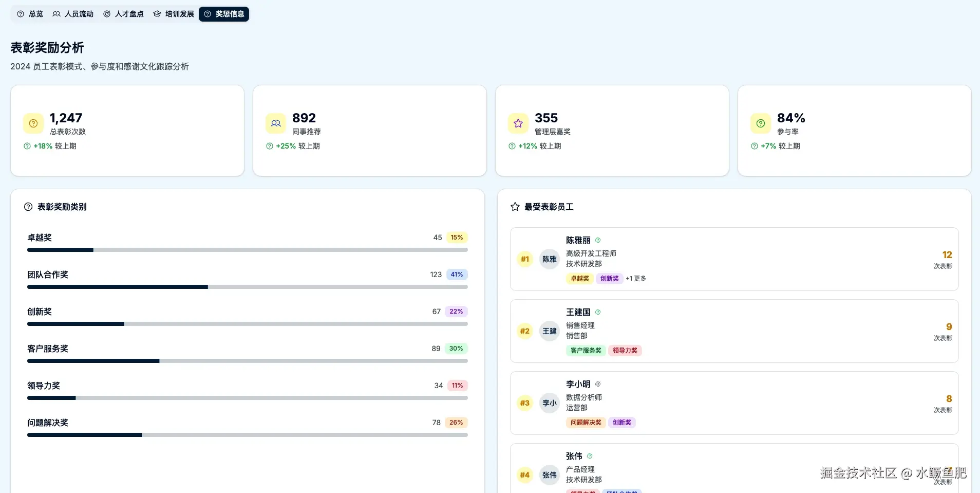980x493 pixels.
Task: Click the target icon on the 人才盘点 nav item
Action: (107, 14)
